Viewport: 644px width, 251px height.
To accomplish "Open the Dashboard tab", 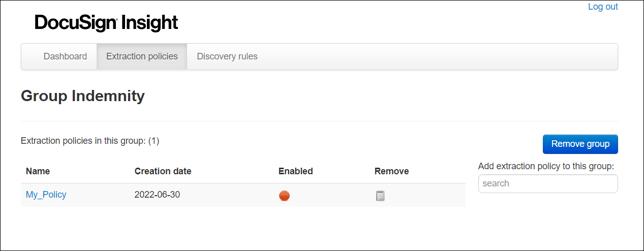I will coord(65,56).
